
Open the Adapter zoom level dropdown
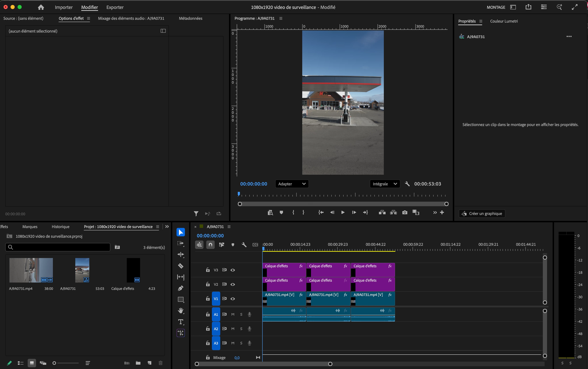(x=292, y=184)
